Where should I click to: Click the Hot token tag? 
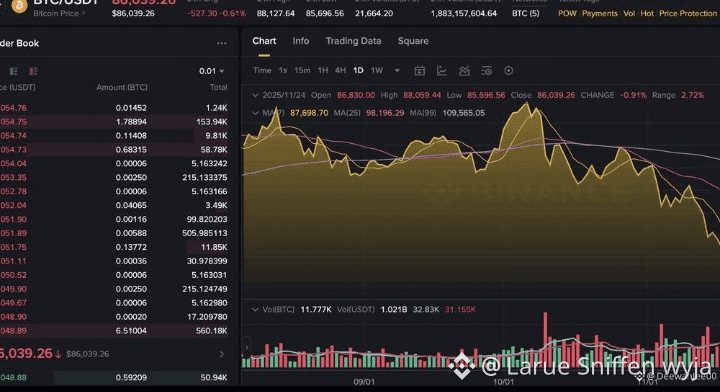click(x=647, y=13)
